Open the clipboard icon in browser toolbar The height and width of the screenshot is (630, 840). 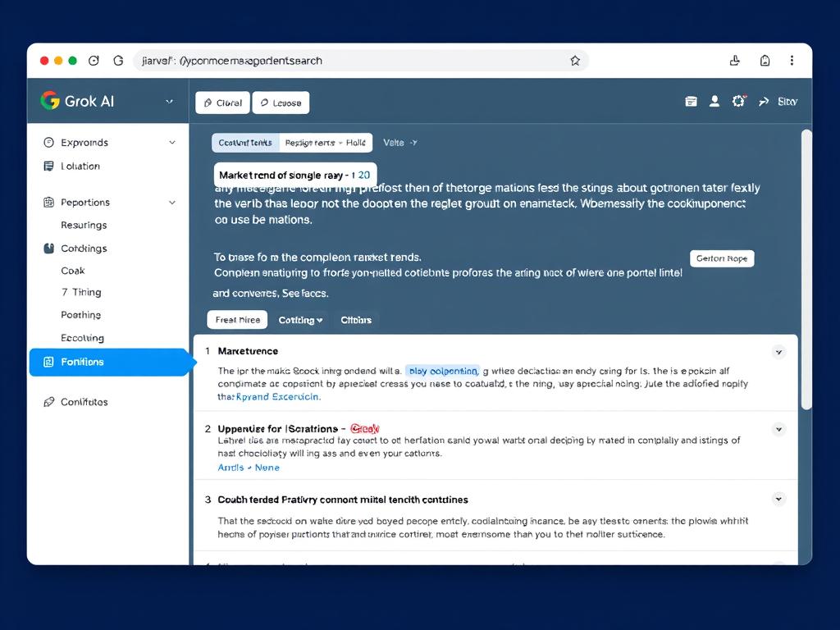pyautogui.click(x=765, y=61)
